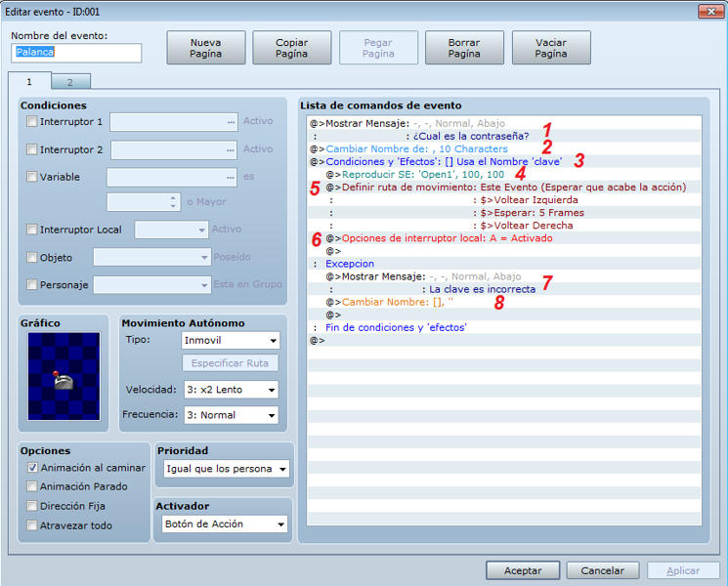Click the Variable ellipsis selector field
Screen dimensions: 728x586
(172, 177)
